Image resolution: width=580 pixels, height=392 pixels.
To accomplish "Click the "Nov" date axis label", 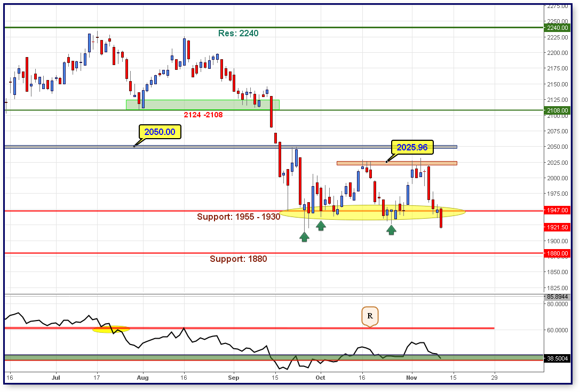I will click(x=412, y=378).
